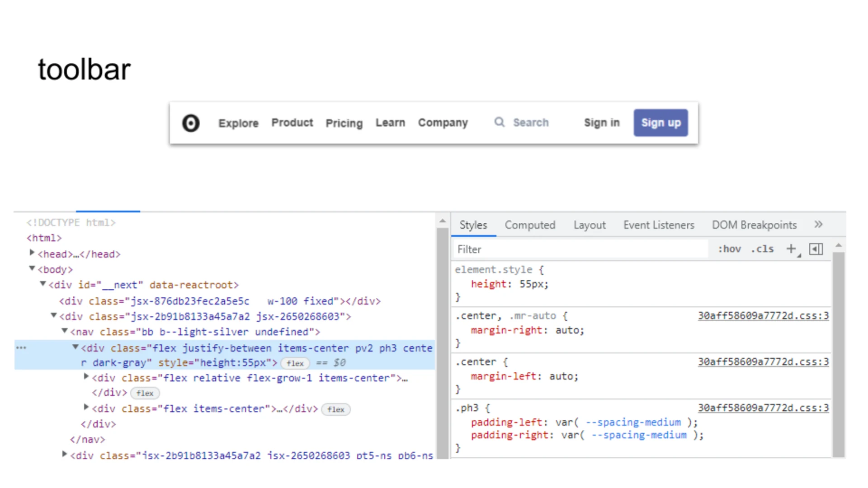Click the Elements panel vertical scrollbar

(x=442, y=343)
